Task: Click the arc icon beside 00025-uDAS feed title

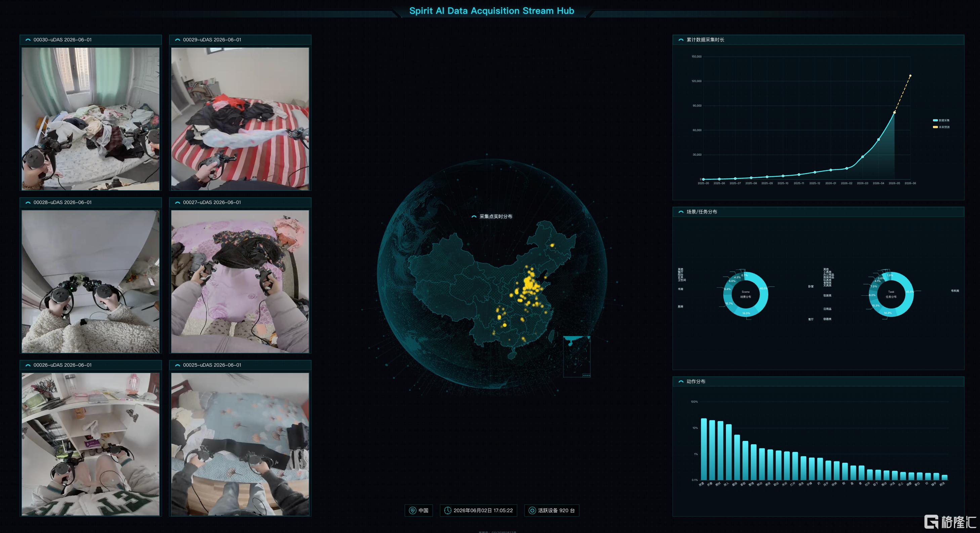Action: 177,365
